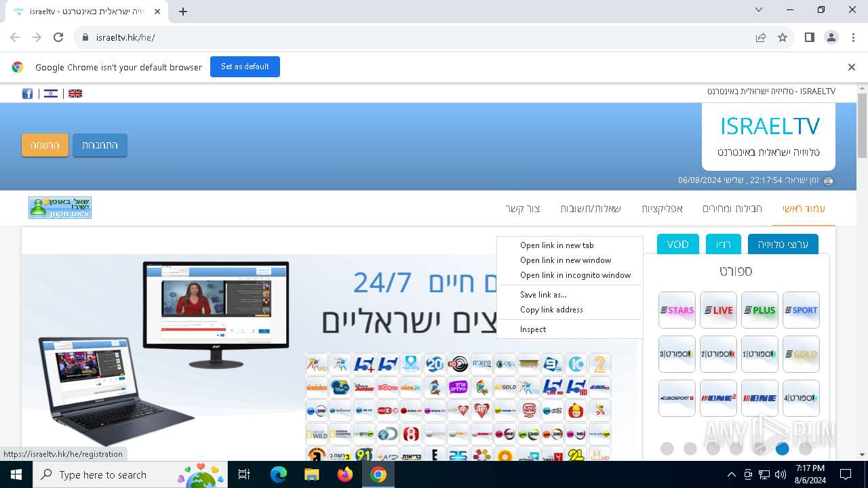Screen dimensions: 868x488
Task: Choose Open link in incognito window
Action: tap(570, 275)
